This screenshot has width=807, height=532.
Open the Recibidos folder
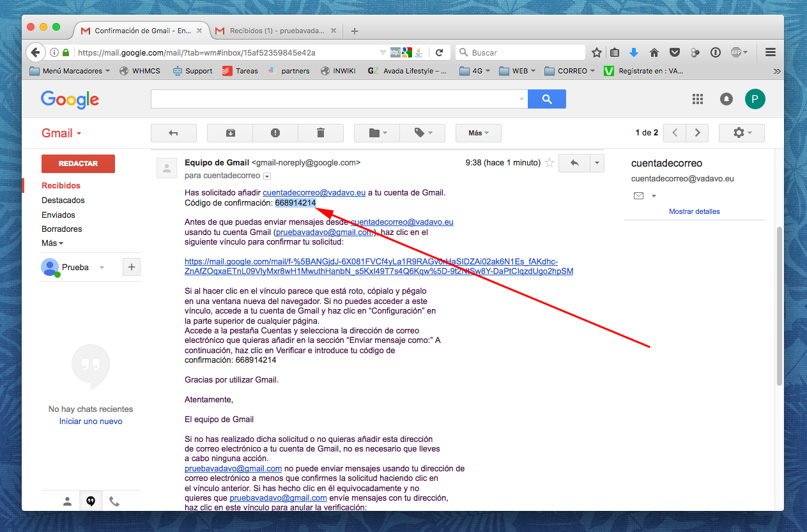61,185
